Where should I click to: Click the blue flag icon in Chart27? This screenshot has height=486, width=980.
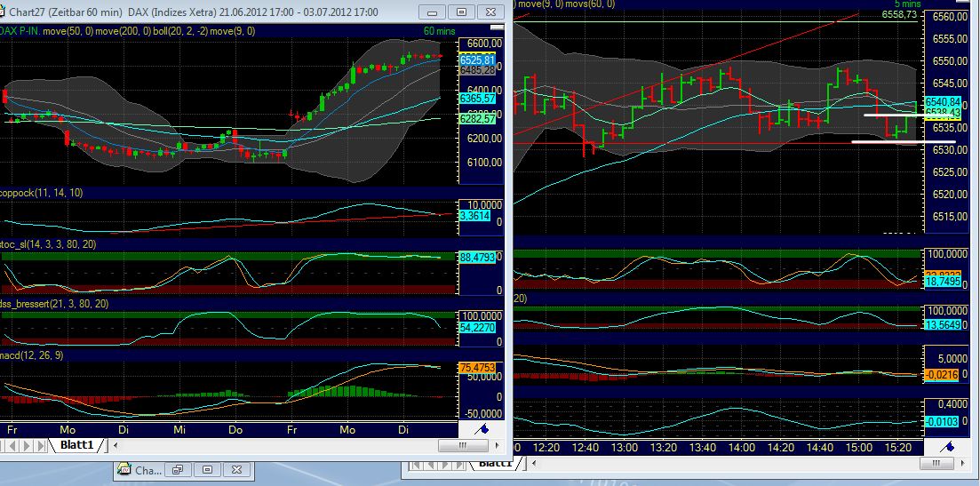click(x=482, y=428)
